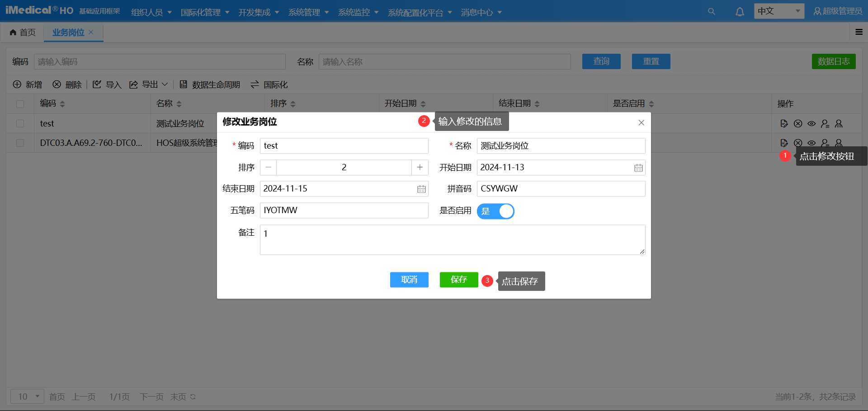Viewport: 868px width, 411px height.
Task: Expand the 系统配置化平台 menu
Action: pyautogui.click(x=420, y=12)
